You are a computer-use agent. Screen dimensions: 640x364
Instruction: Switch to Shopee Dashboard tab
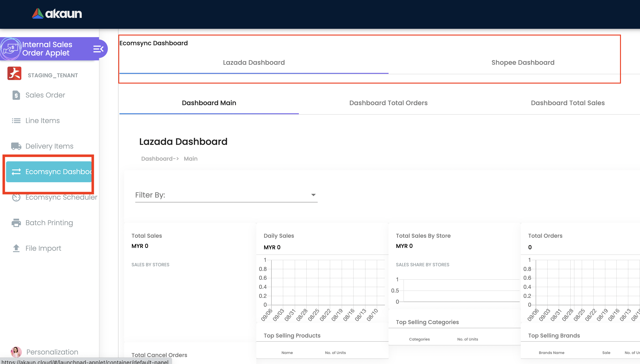(x=523, y=62)
